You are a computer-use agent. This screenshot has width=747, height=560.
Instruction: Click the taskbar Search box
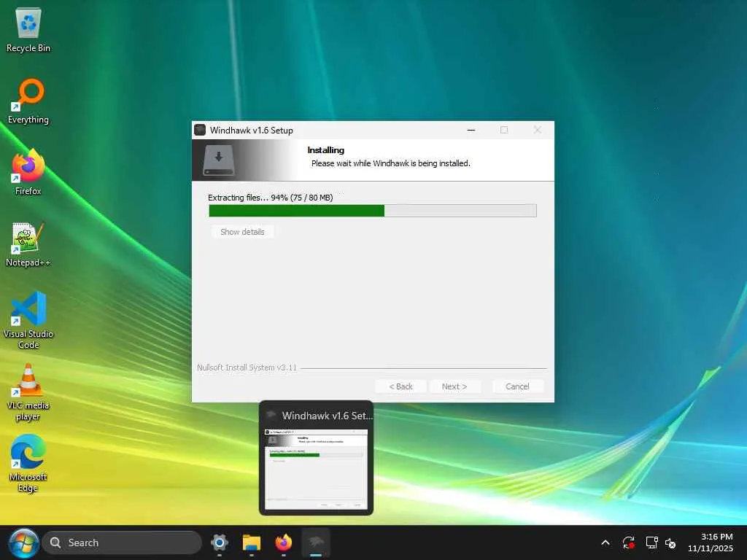[x=122, y=542]
